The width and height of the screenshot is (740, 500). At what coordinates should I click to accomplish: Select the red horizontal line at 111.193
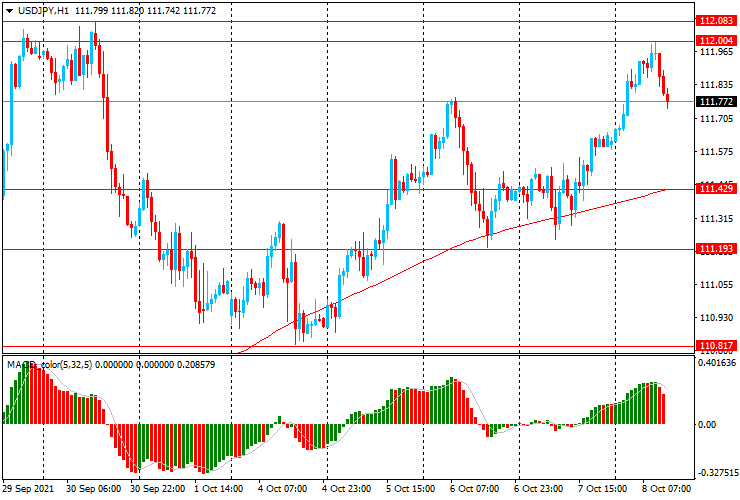(x=349, y=249)
